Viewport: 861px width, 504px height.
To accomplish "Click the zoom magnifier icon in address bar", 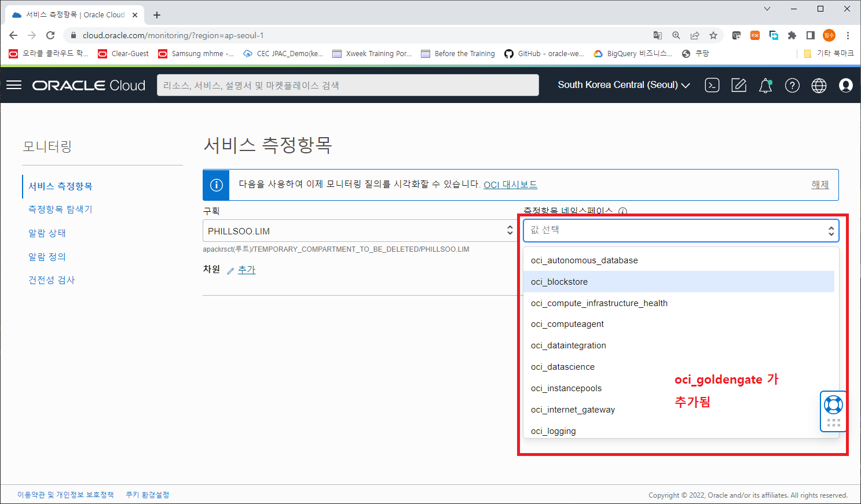I will [x=676, y=35].
